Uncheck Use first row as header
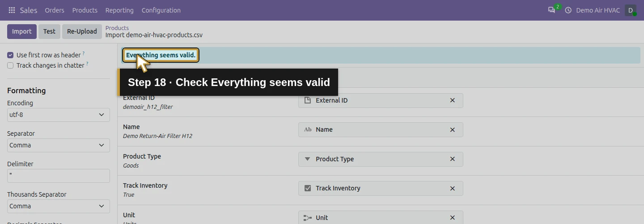Image resolution: width=644 pixels, height=224 pixels. [10, 55]
